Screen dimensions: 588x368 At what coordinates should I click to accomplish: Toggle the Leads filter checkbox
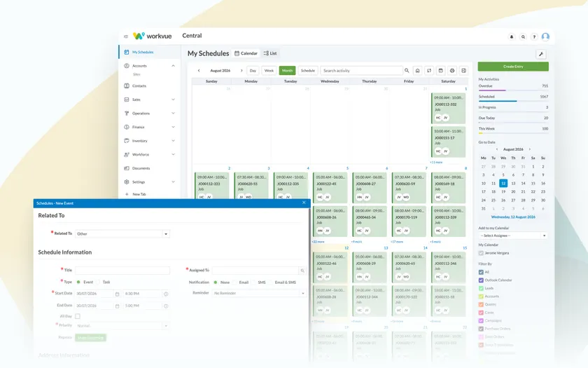click(481, 288)
